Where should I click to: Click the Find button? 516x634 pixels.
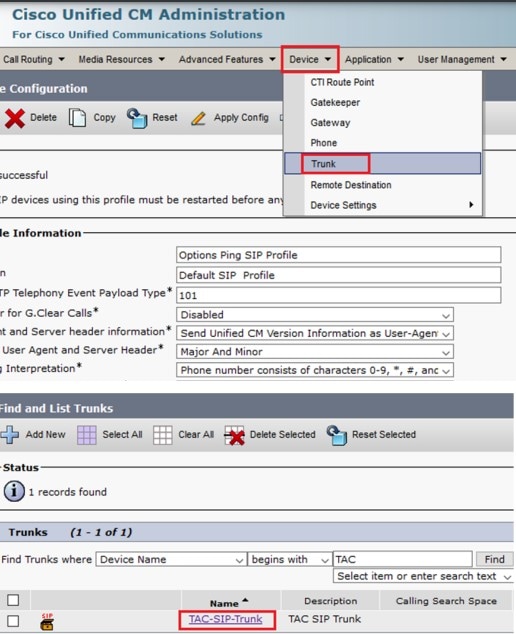click(494, 559)
